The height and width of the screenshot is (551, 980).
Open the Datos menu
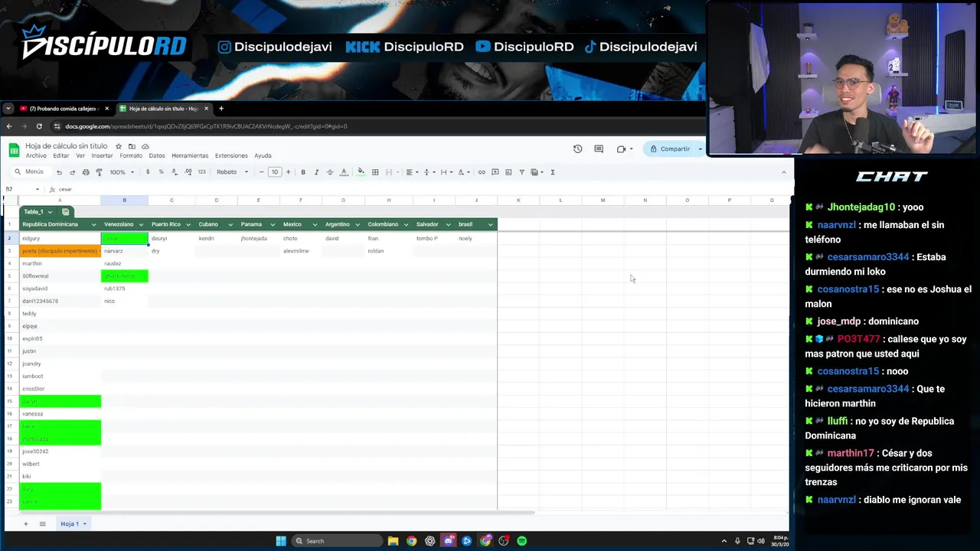pos(157,156)
